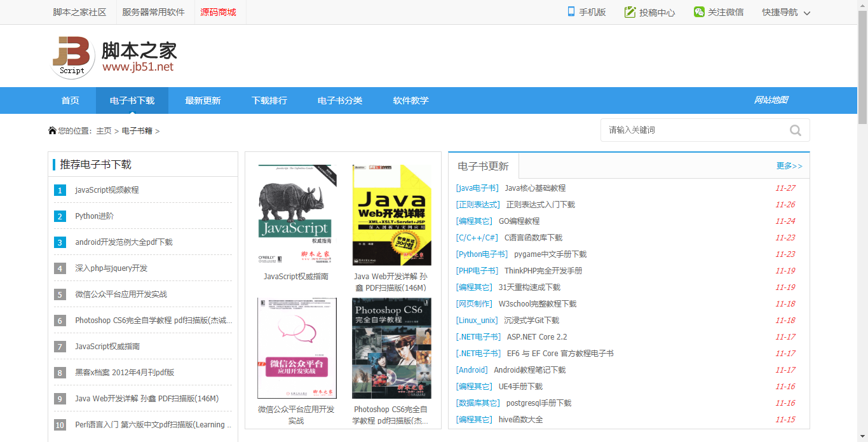Open 31天重构速成下载 update entry
Image resolution: width=868 pixels, height=442 pixels.
click(529, 287)
